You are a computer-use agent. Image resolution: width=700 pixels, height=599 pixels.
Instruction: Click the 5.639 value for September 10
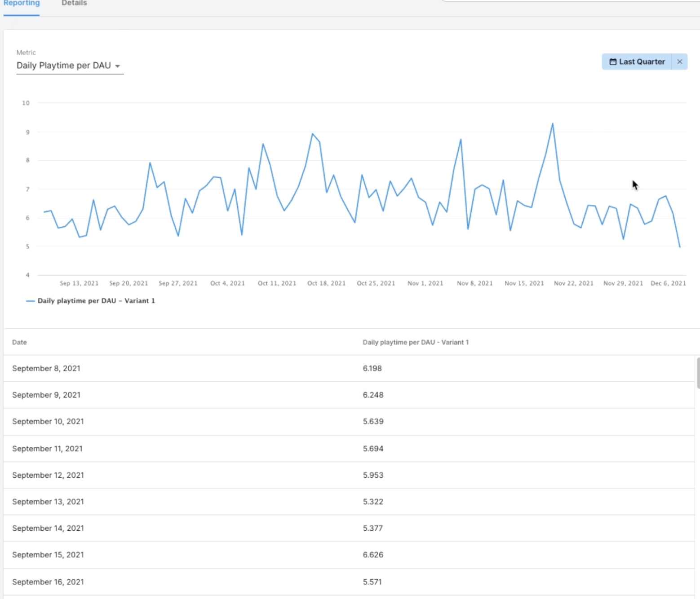(373, 422)
